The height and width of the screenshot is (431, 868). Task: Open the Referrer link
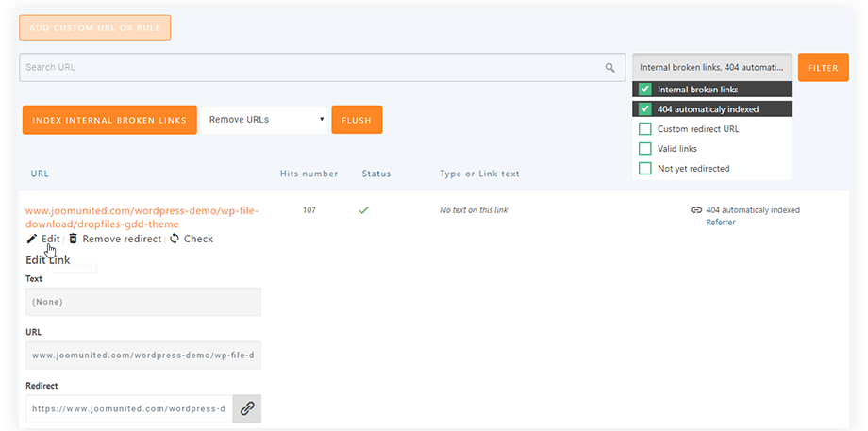point(721,223)
